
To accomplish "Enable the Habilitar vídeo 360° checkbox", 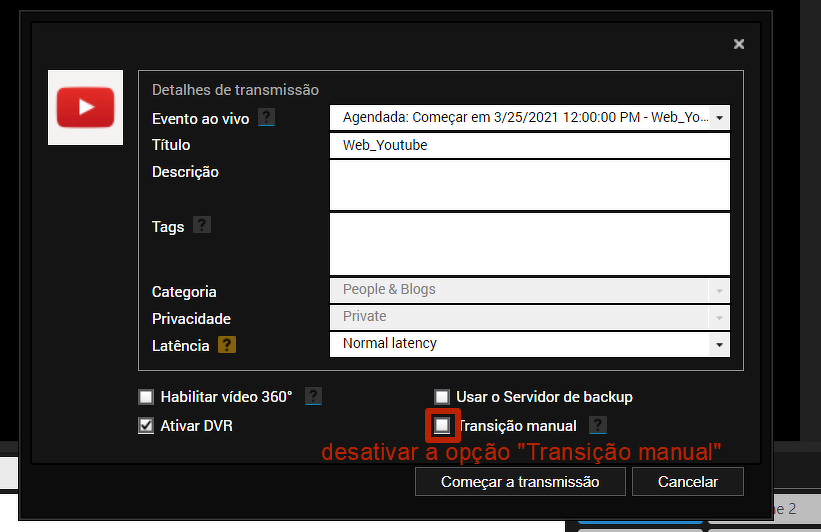I will [146, 397].
